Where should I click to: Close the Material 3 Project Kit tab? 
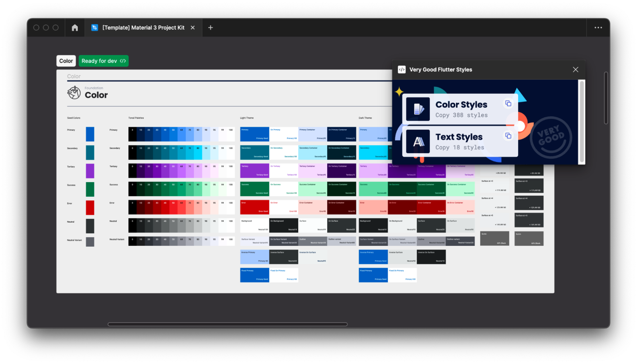point(193,28)
